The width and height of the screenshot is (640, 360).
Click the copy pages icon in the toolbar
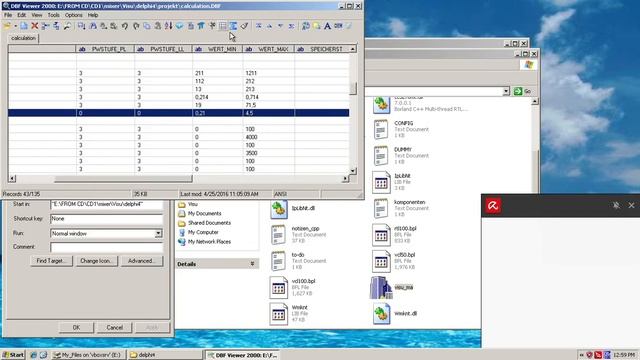147,26
